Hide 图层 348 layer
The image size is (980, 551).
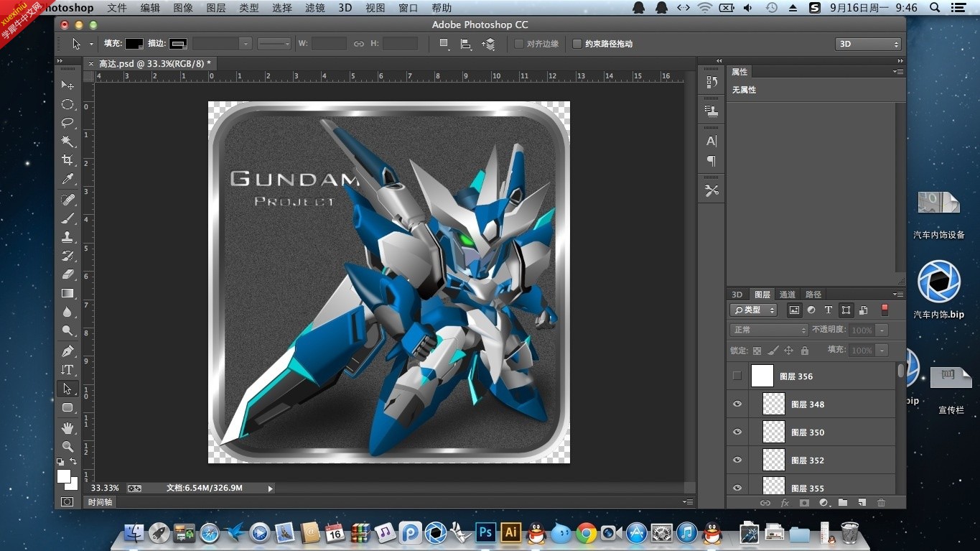[737, 404]
